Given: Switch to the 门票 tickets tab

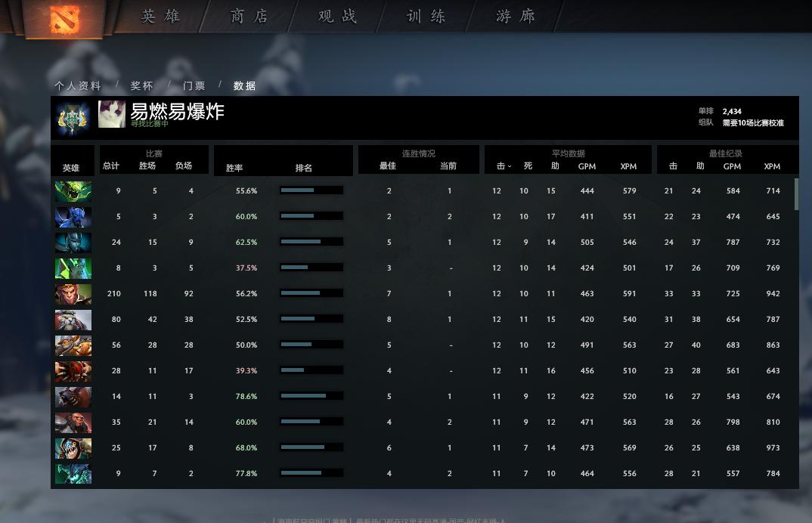Looking at the screenshot, I should 194,85.
